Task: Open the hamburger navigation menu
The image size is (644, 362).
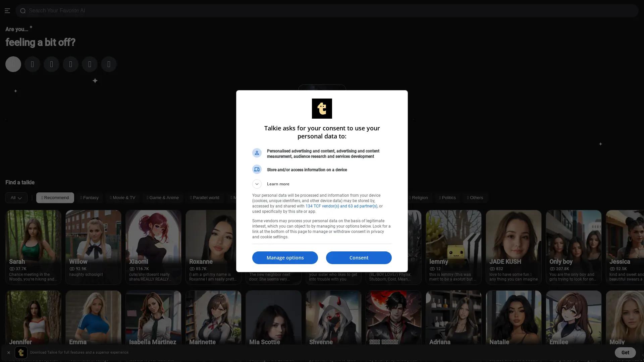Action: (x=7, y=10)
